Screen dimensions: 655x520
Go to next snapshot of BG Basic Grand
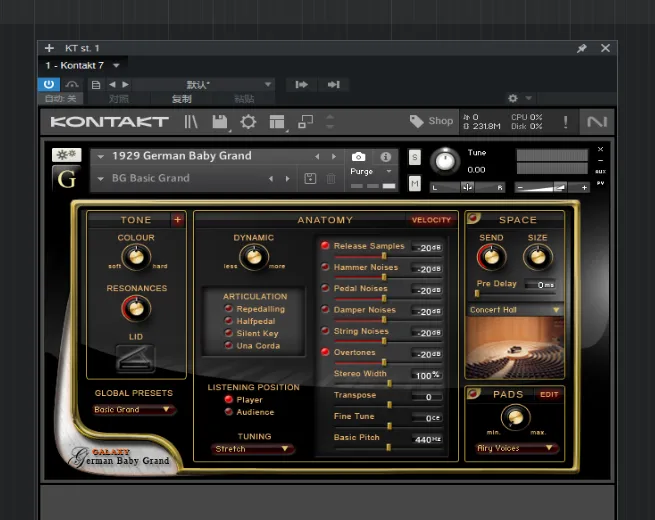coord(287,179)
